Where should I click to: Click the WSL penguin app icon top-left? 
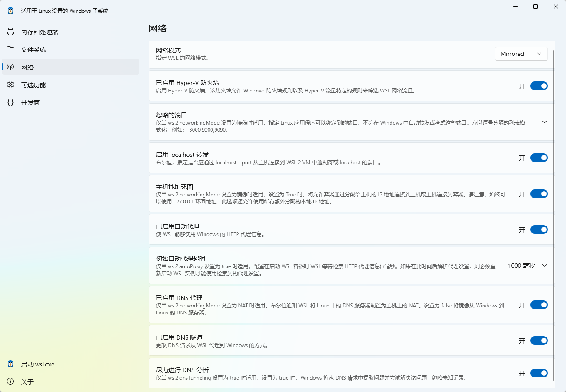pos(10,10)
